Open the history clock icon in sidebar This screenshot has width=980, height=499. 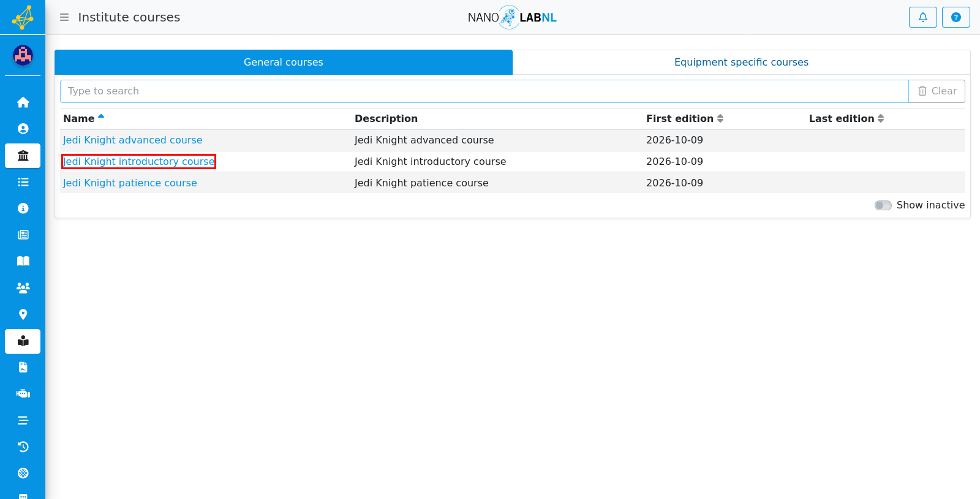pos(23,447)
